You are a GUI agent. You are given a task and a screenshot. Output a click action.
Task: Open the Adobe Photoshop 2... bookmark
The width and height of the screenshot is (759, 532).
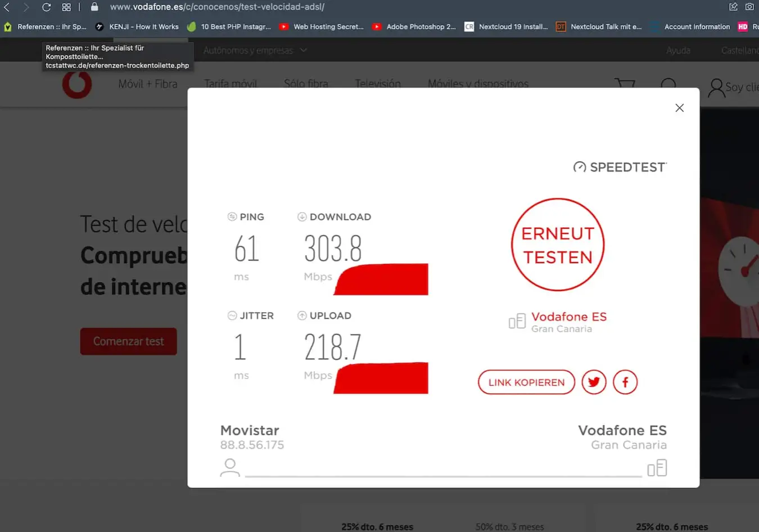(414, 26)
